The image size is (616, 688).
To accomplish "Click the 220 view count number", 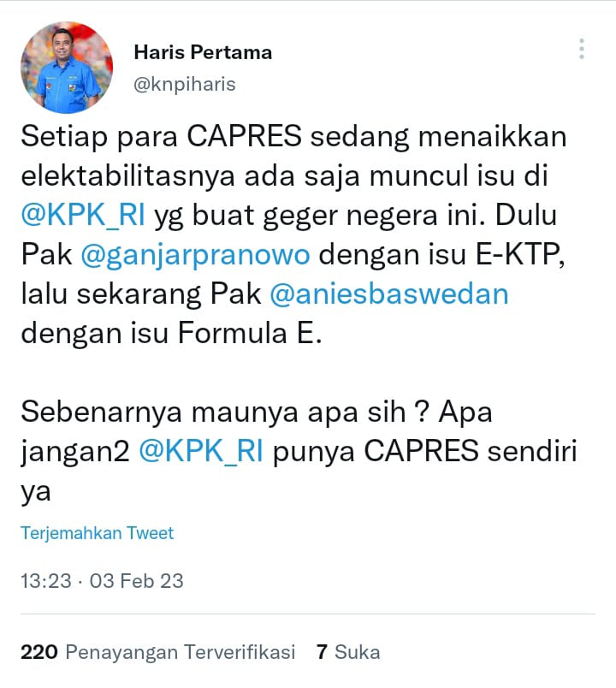I will [x=39, y=652].
